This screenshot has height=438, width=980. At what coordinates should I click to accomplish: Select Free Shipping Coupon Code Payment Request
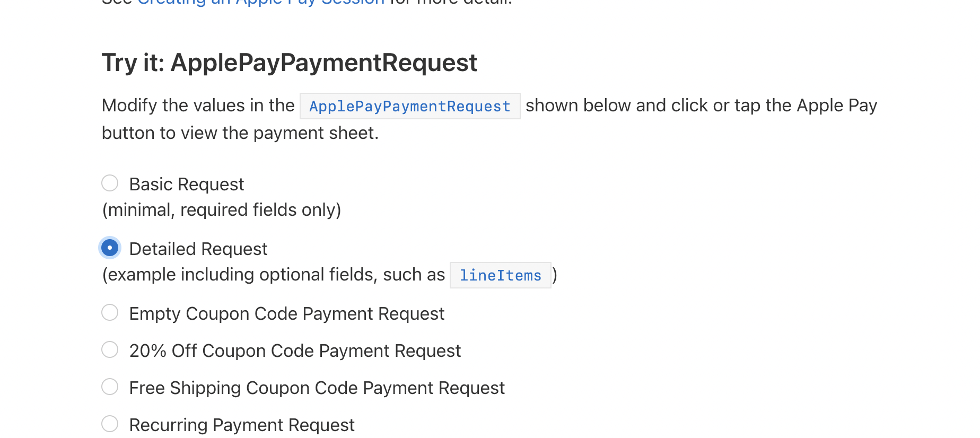pyautogui.click(x=110, y=387)
